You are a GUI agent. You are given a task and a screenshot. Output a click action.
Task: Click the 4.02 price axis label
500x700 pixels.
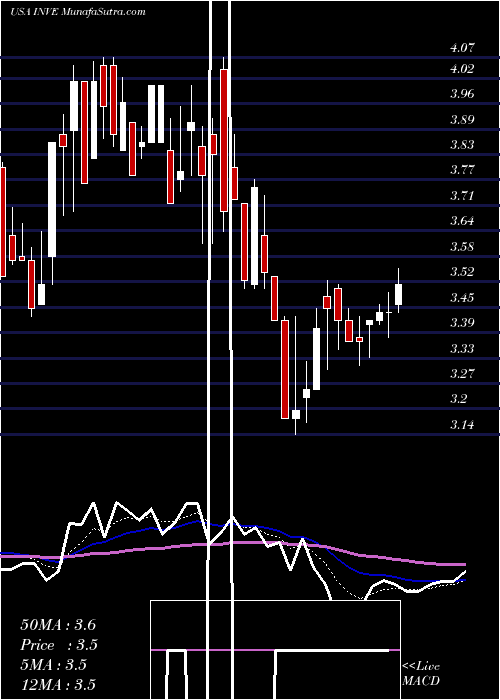462,69
